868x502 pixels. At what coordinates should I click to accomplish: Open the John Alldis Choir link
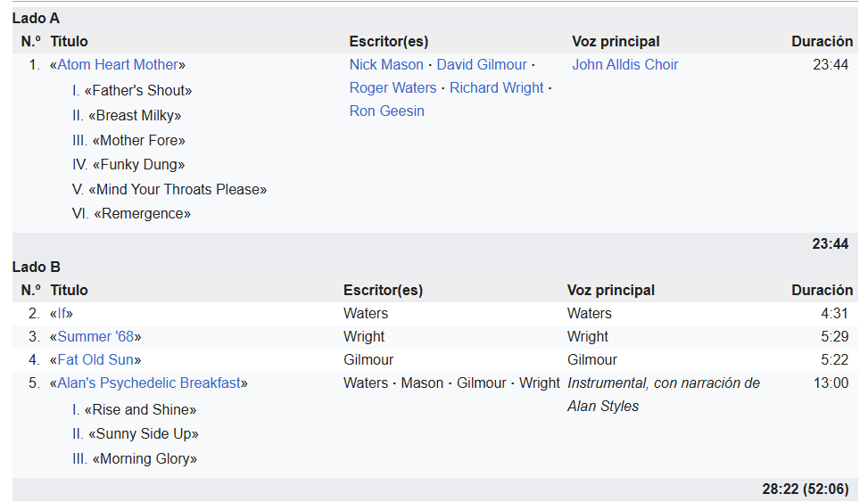[x=624, y=64]
